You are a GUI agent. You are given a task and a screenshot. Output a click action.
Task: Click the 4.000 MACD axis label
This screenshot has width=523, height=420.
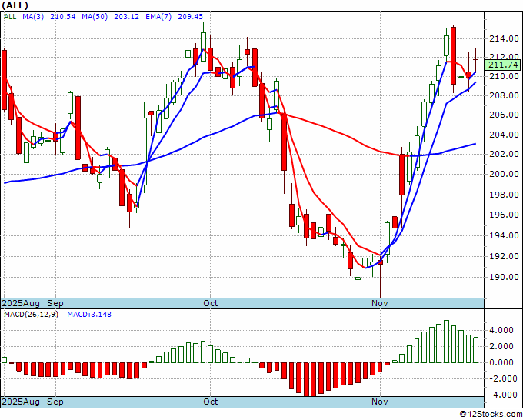click(x=503, y=331)
